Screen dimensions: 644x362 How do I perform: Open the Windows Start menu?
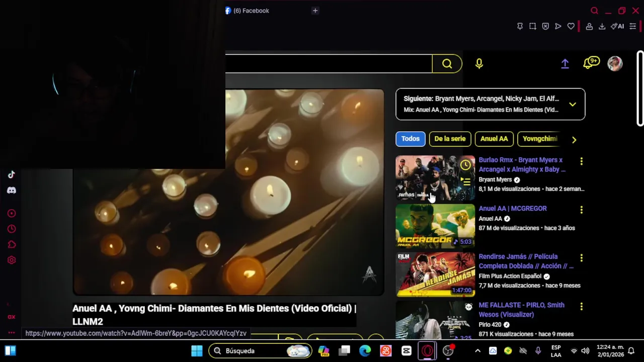click(197, 351)
